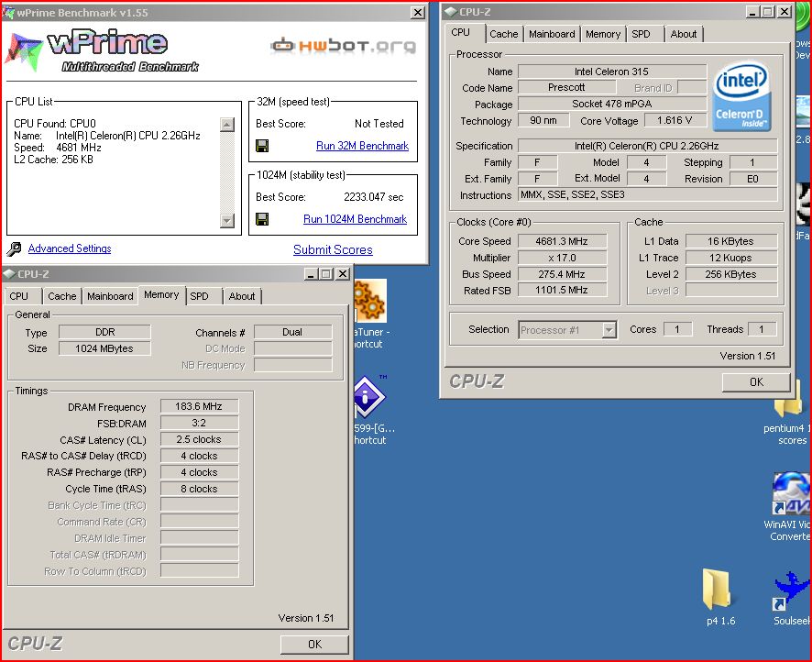
Task: Click the FSB:DRAM ratio value 3:2
Action: [x=200, y=424]
